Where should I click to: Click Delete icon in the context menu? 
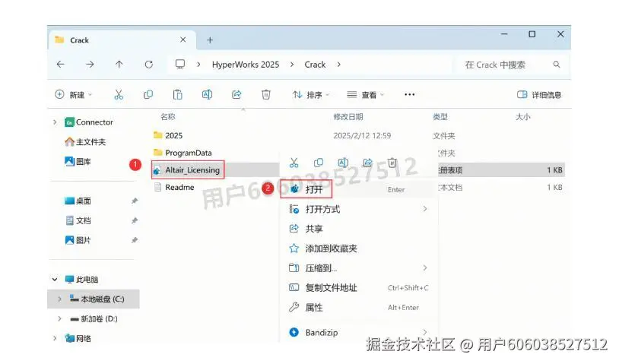(392, 163)
